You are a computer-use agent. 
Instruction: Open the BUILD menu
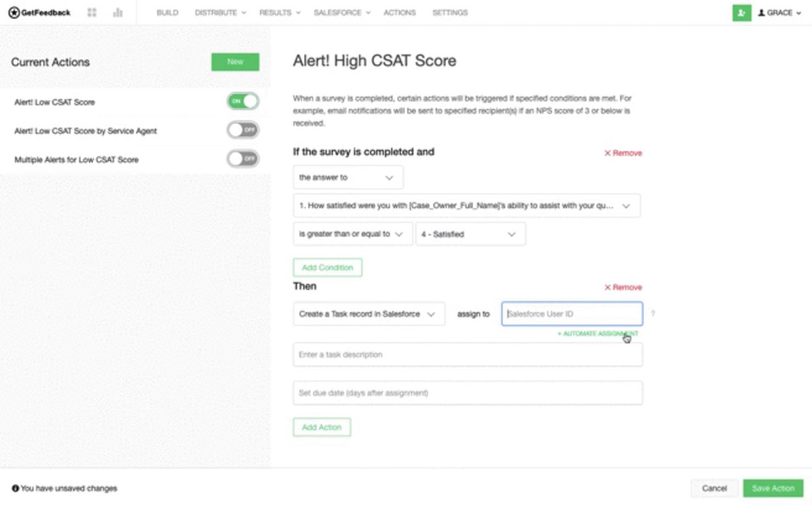(167, 13)
